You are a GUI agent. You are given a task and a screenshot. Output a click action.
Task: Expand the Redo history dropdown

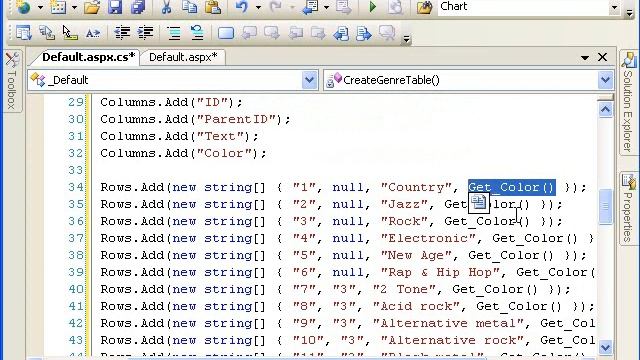tap(292, 7)
